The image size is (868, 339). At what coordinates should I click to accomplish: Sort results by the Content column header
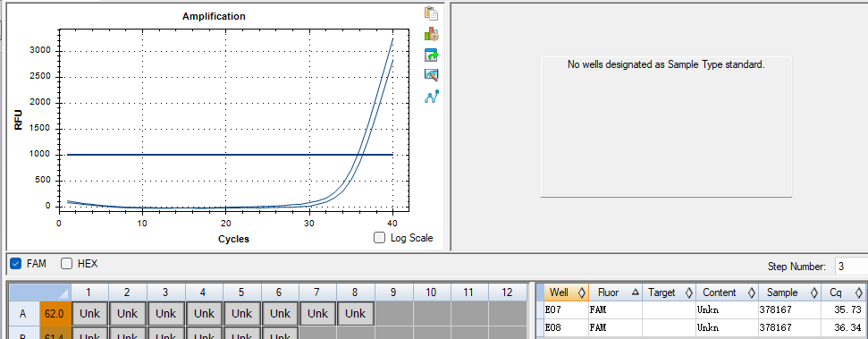coord(728,292)
